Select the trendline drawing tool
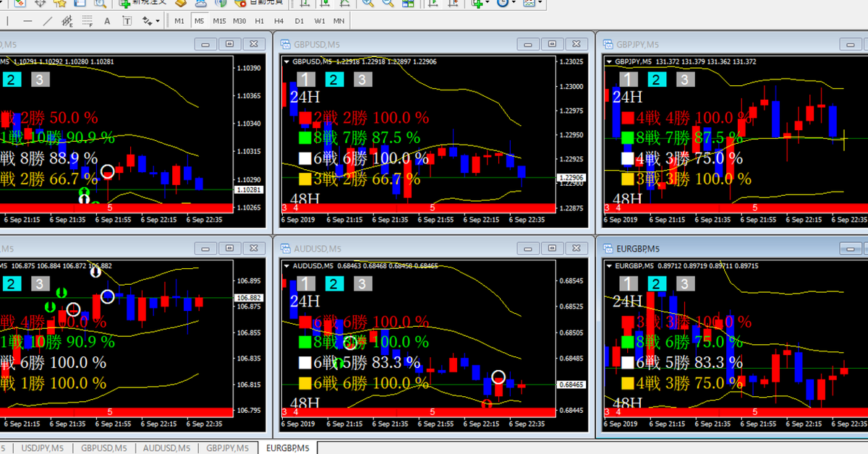This screenshot has height=454, width=868. tap(48, 21)
